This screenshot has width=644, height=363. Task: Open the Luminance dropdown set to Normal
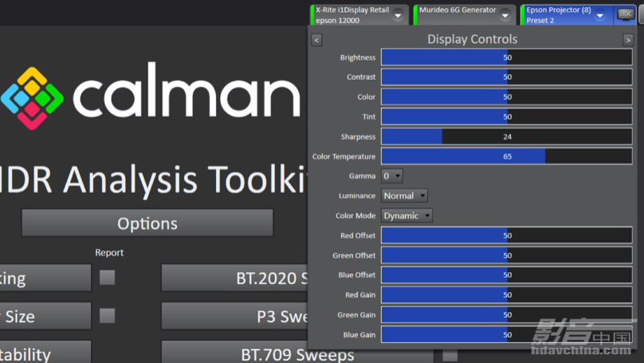(x=404, y=195)
